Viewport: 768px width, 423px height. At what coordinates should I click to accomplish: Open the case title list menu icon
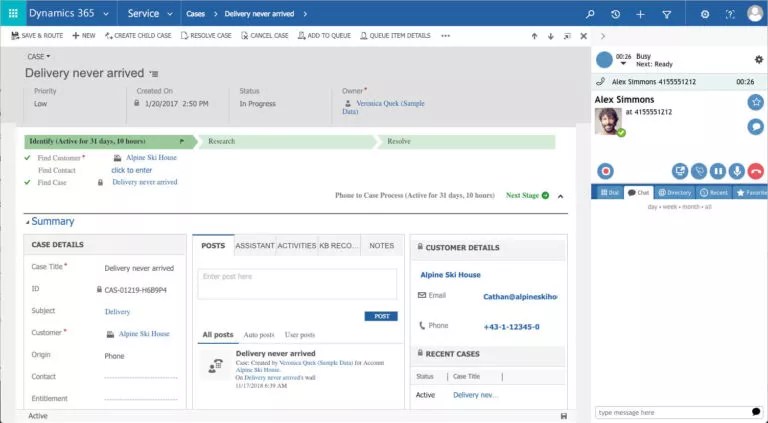pyautogui.click(x=154, y=74)
